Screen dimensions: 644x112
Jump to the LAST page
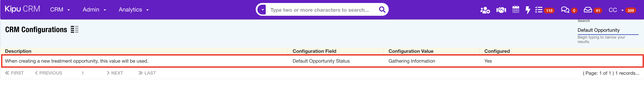pyautogui.click(x=147, y=73)
